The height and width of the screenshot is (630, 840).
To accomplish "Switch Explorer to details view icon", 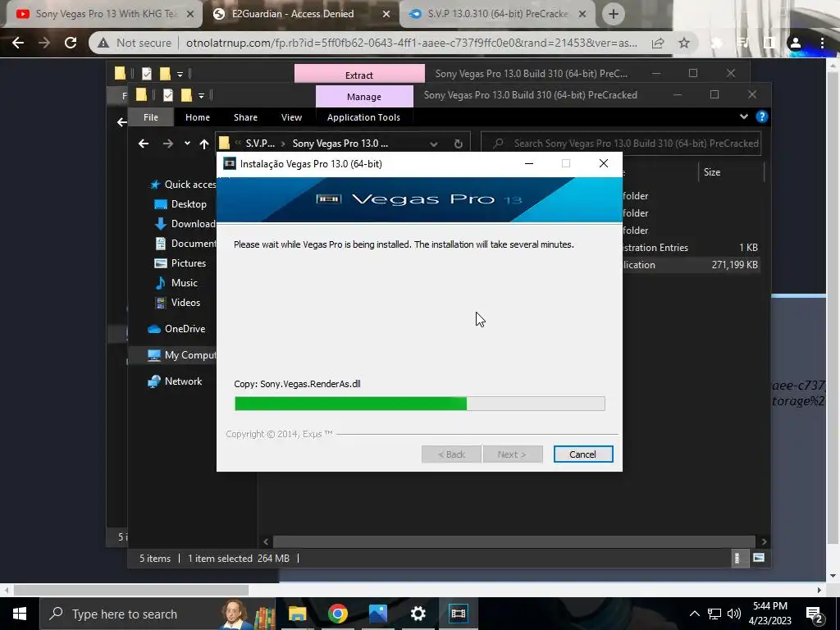I will (x=737, y=558).
